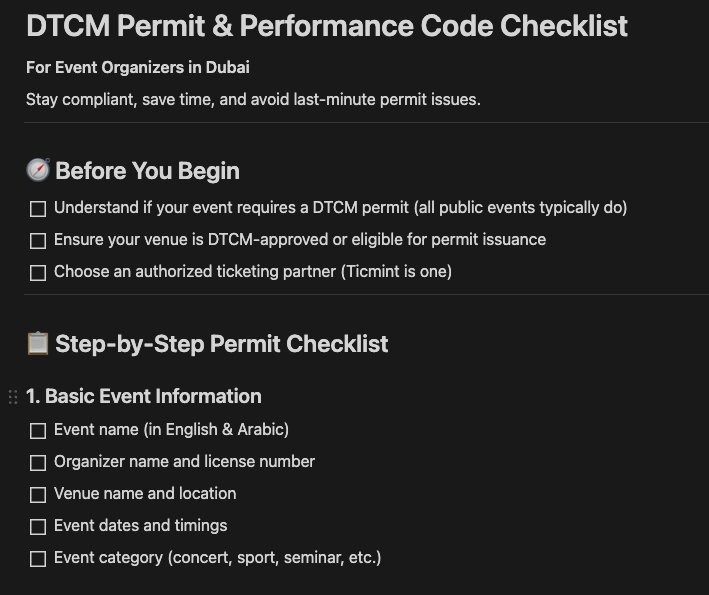Image resolution: width=709 pixels, height=595 pixels.
Task: Click the clipboard emoji beside Step-by-Step Permit Checklist
Action: pyautogui.click(x=38, y=344)
